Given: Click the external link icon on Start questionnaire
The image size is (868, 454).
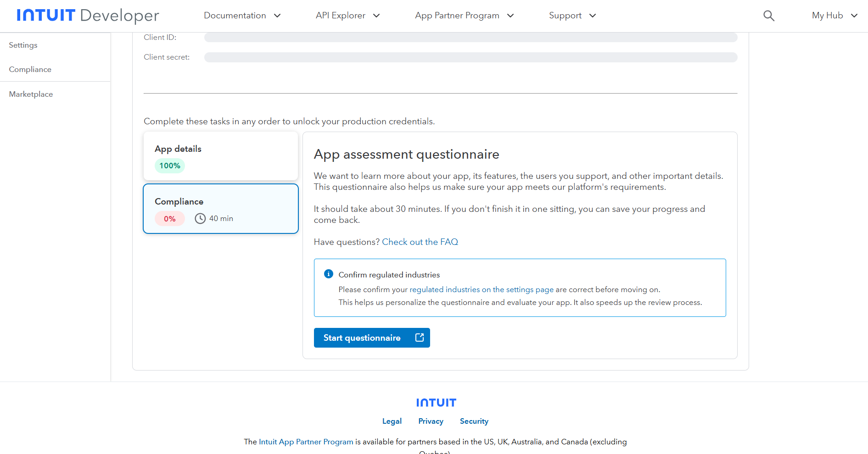Looking at the screenshot, I should (x=420, y=338).
